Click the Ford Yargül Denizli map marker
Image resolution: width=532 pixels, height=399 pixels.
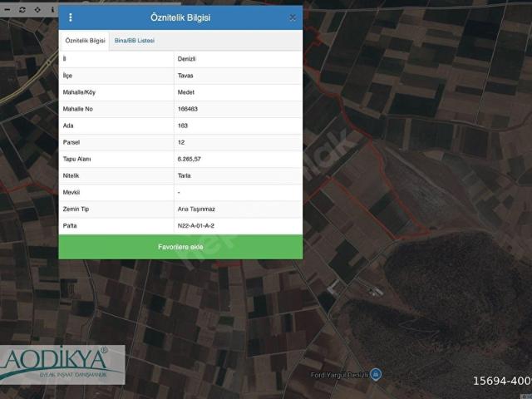point(376,374)
